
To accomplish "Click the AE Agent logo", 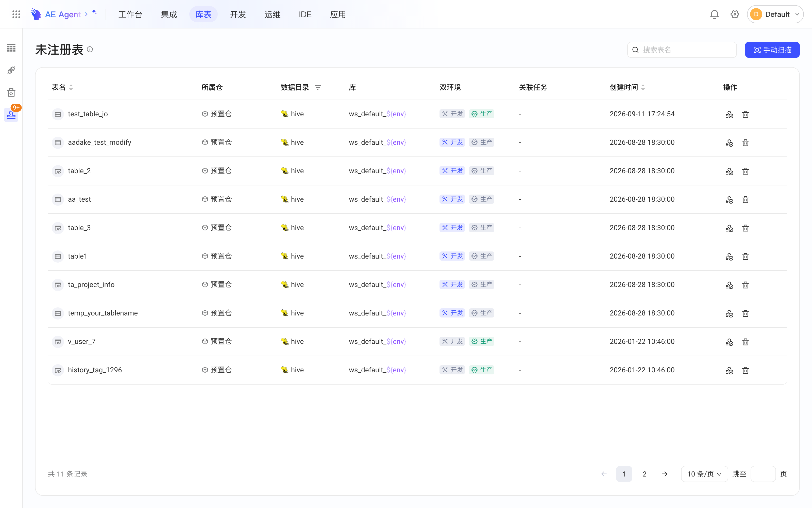I will click(35, 14).
